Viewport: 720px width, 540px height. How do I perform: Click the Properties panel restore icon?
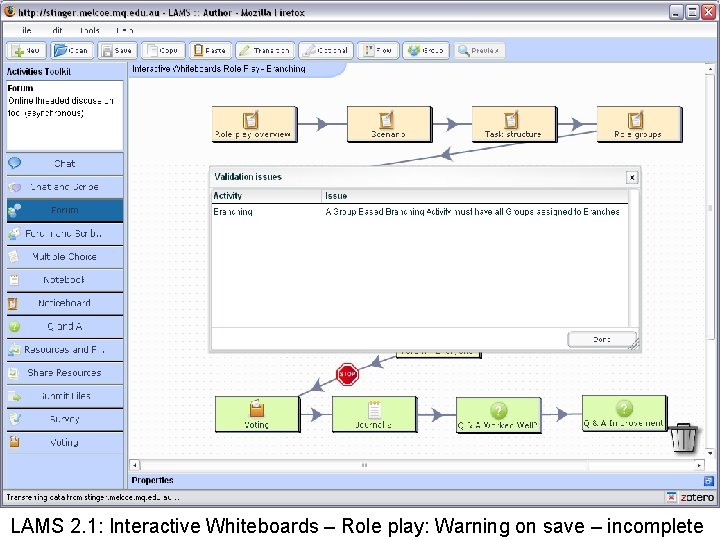click(709, 481)
